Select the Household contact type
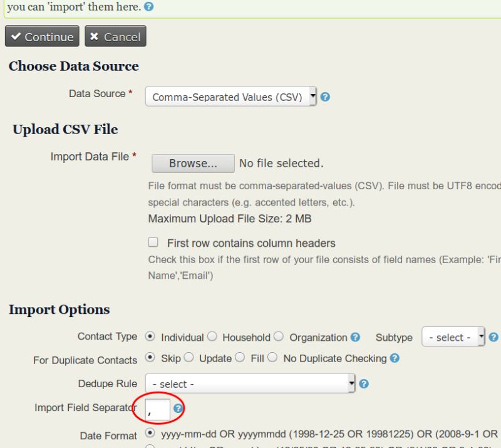This screenshot has width=501, height=448. pyautogui.click(x=212, y=336)
